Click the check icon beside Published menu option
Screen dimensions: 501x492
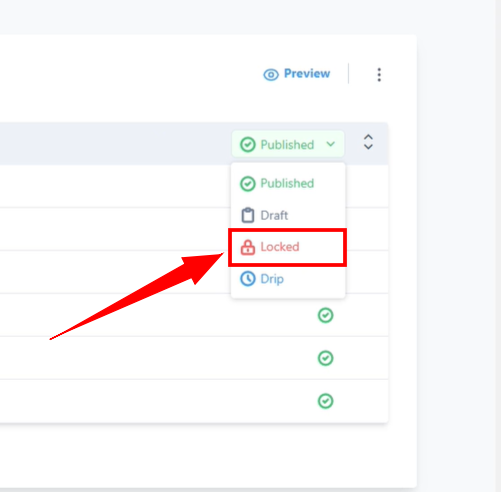coord(248,184)
